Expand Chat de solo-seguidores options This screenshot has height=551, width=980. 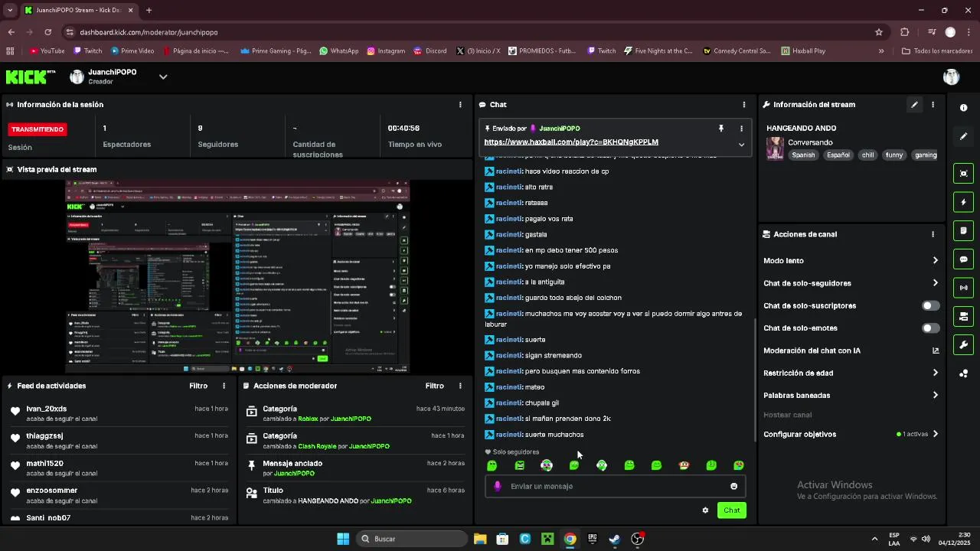pos(935,283)
